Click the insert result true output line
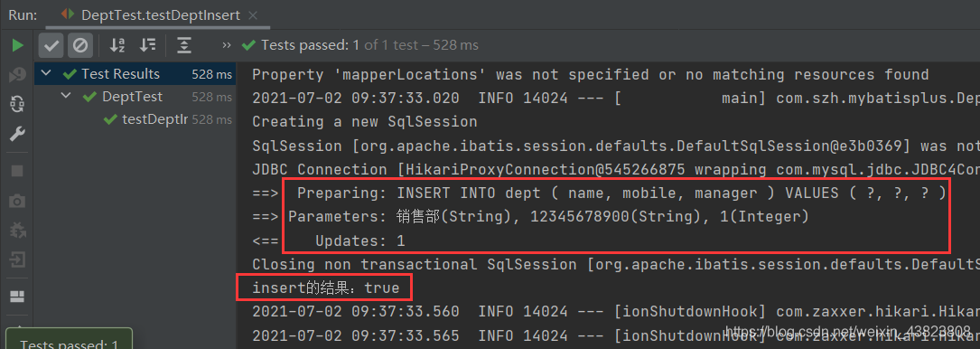This screenshot has width=980, height=349. click(325, 288)
